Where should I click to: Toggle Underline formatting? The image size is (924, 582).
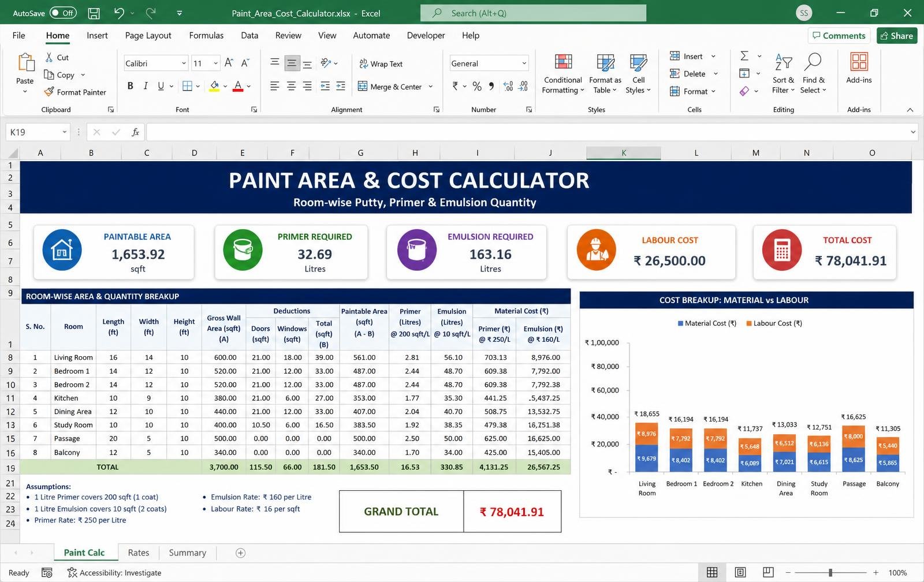pyautogui.click(x=161, y=86)
